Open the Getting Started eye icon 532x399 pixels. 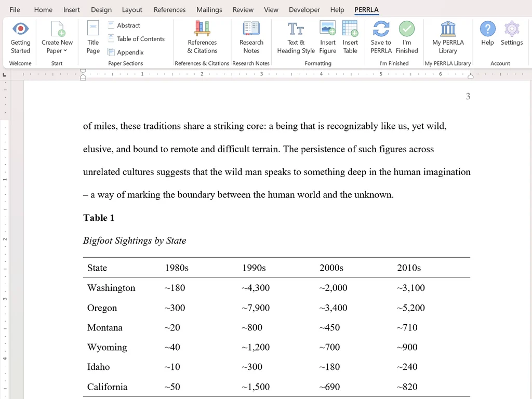[20, 29]
